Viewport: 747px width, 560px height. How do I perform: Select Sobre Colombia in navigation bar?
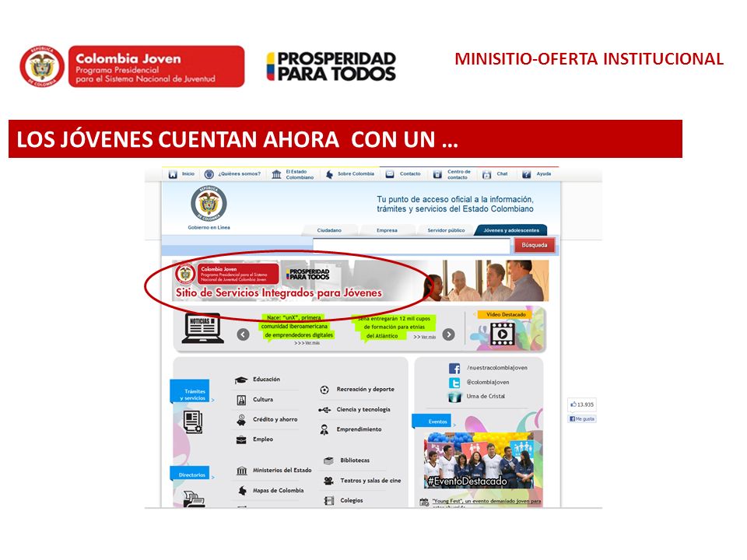coord(349,174)
